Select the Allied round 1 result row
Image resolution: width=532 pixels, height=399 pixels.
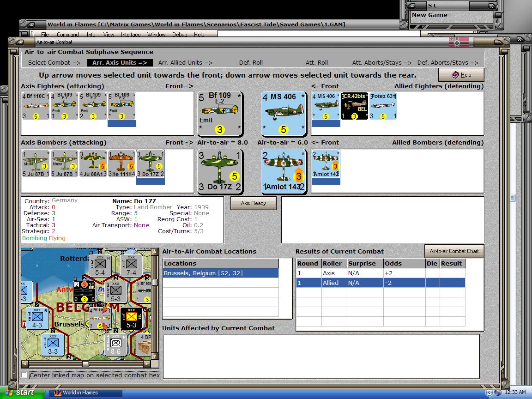pyautogui.click(x=381, y=283)
